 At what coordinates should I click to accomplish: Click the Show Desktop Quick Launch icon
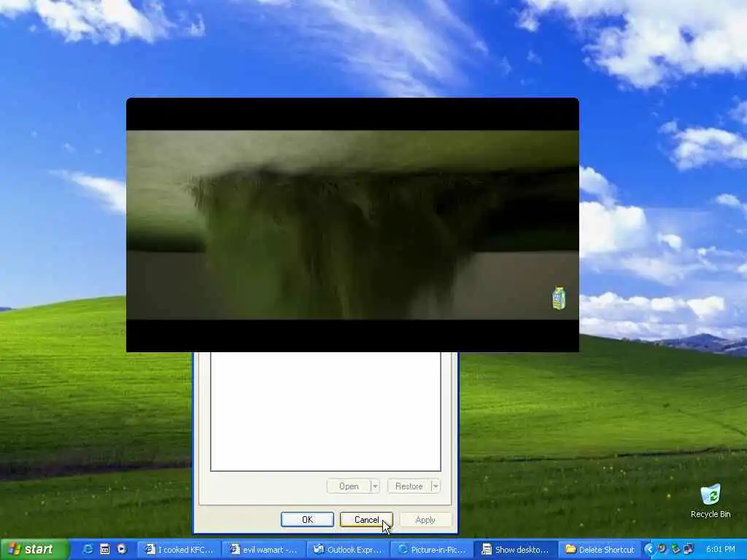(x=105, y=549)
